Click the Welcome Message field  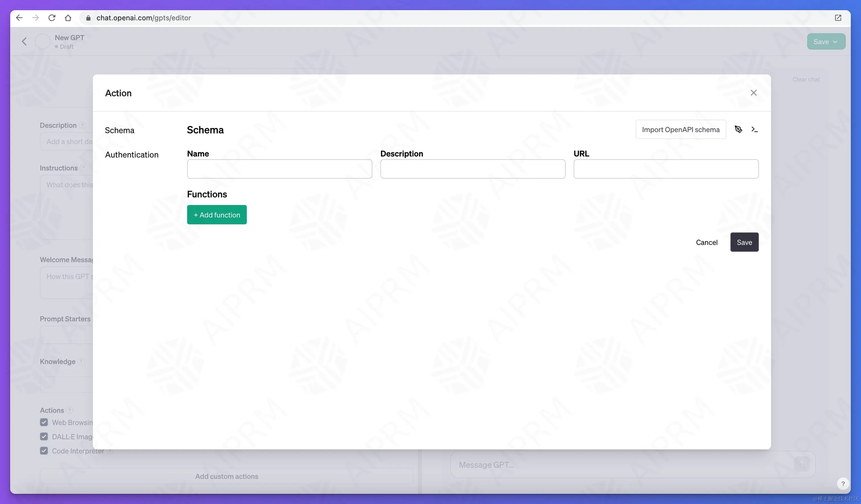(67, 282)
